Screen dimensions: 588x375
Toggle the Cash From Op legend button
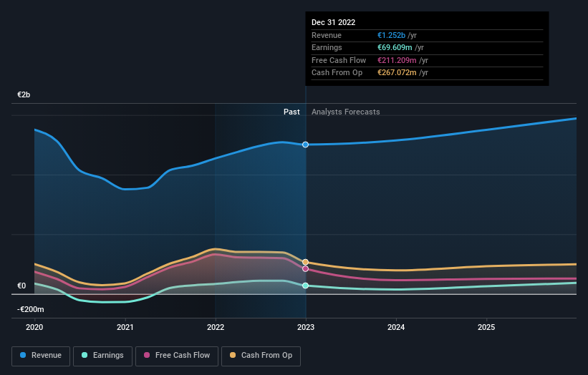pos(261,356)
